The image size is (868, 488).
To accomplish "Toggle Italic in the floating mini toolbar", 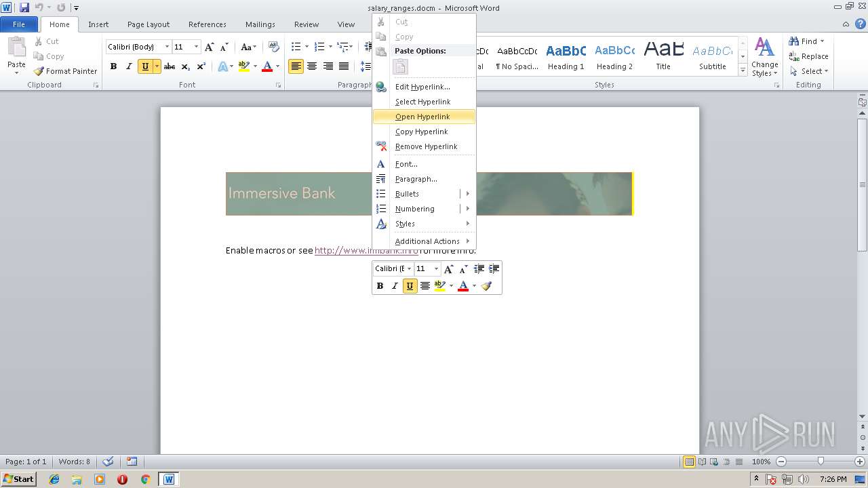I will (x=395, y=286).
